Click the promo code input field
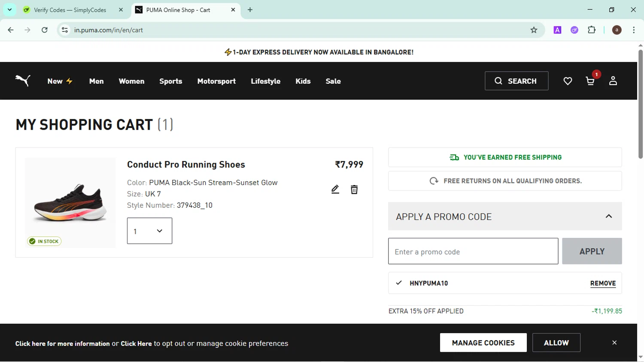644x362 pixels. [473, 251]
